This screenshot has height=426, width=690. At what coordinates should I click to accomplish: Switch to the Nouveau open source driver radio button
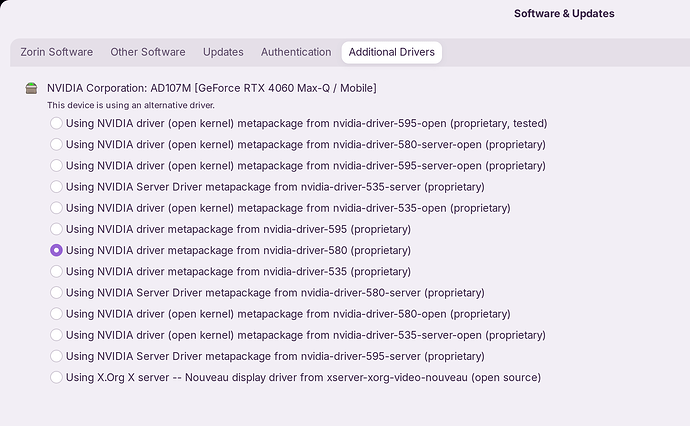[x=56, y=377]
